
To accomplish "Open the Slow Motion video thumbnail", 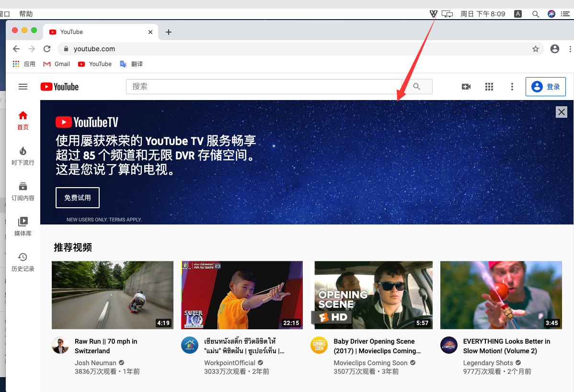I will tap(501, 295).
